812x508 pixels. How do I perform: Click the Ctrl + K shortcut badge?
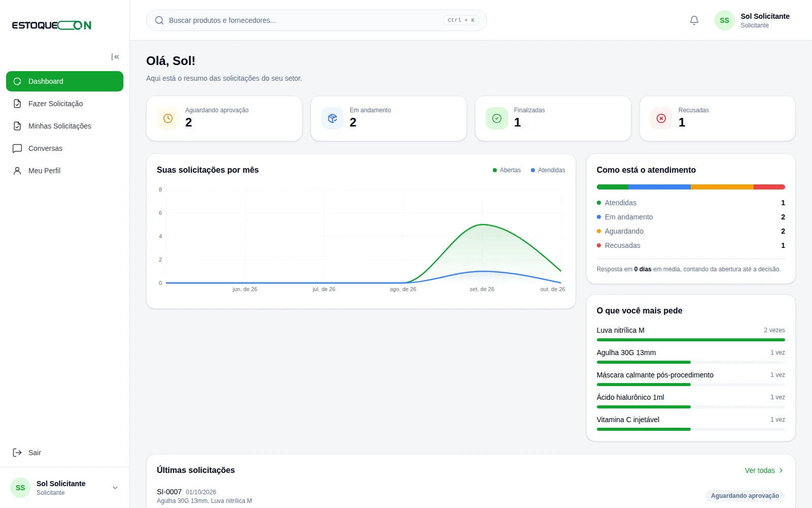point(461,20)
